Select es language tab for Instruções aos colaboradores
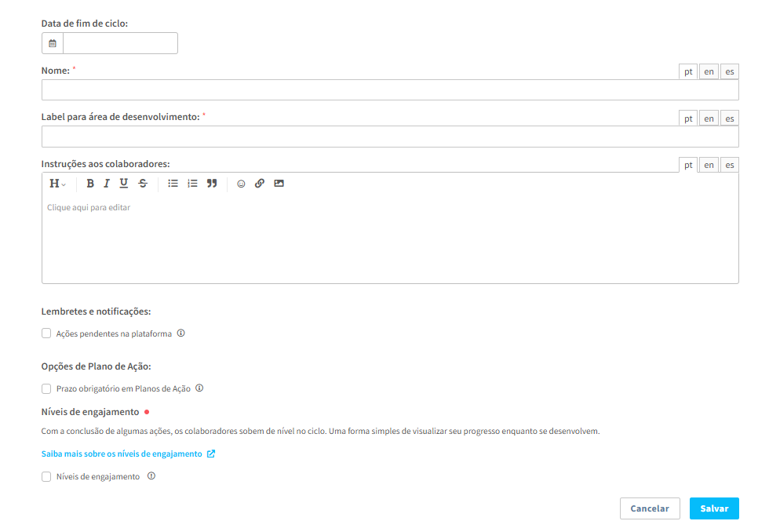The height and width of the screenshot is (532, 769). click(x=730, y=165)
